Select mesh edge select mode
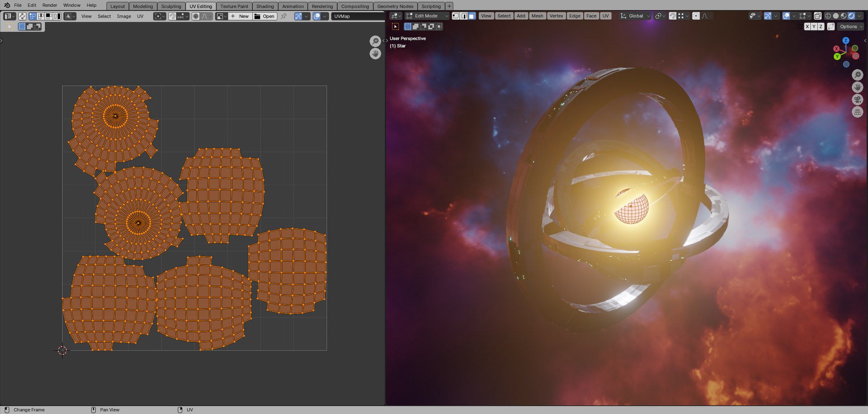This screenshot has height=414, width=868. [x=464, y=16]
